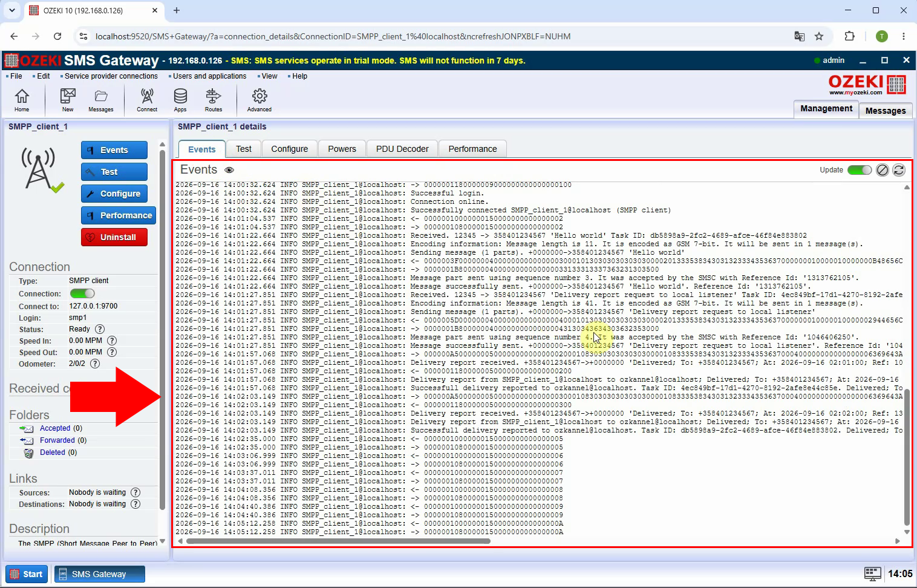This screenshot has width=917, height=588.
Task: Open the Edit menu
Action: (44, 76)
